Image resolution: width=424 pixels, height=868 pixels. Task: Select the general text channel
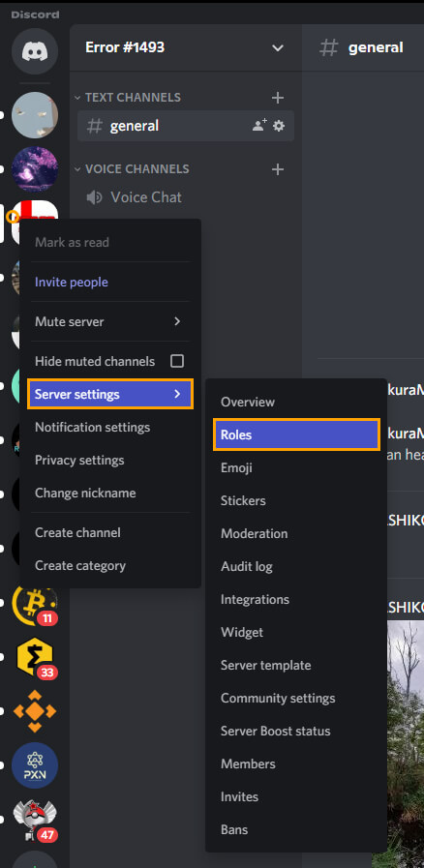(x=186, y=126)
